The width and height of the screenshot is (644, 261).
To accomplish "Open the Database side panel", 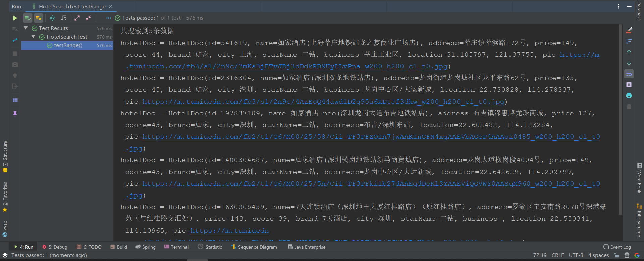I will [639, 11].
